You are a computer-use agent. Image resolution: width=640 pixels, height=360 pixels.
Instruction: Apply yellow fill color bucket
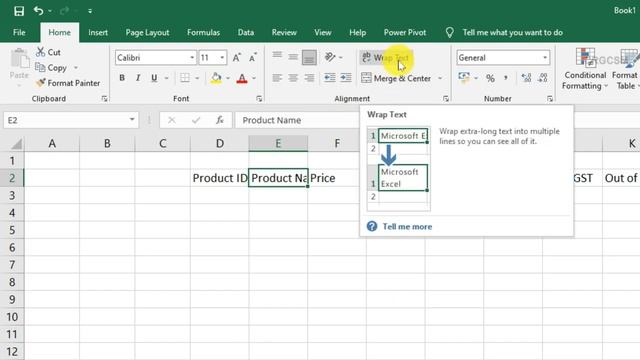coord(216,78)
